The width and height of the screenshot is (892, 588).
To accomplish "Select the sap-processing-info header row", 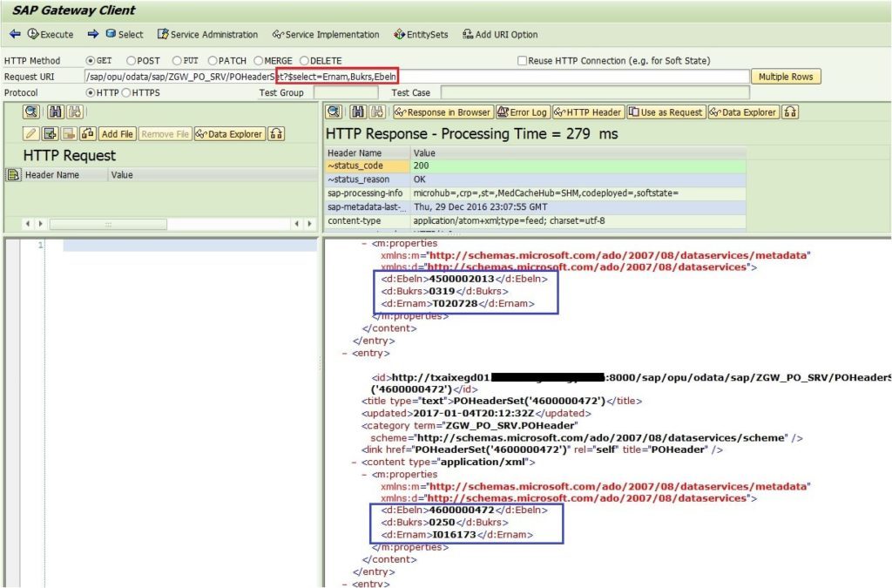I will 536,193.
